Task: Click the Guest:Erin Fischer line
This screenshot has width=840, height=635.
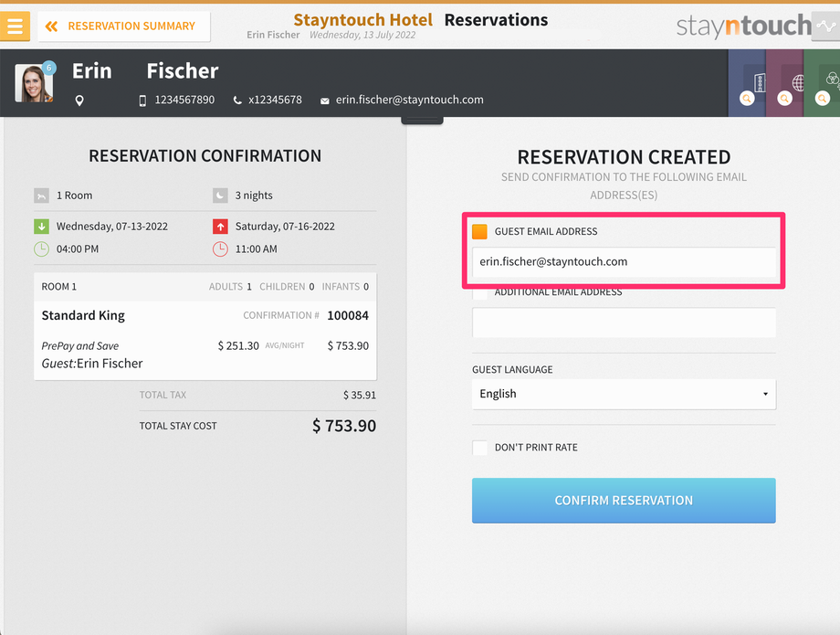Action: coord(92,364)
